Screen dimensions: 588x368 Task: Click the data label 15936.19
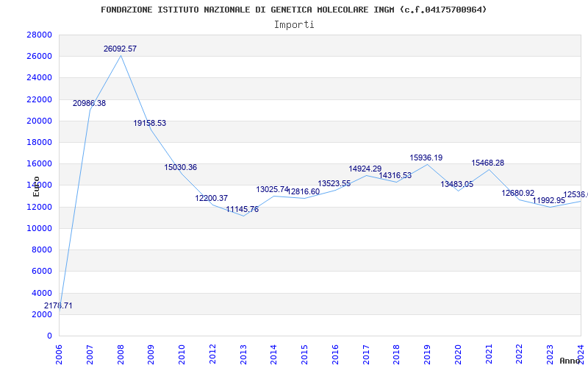pyautogui.click(x=426, y=158)
